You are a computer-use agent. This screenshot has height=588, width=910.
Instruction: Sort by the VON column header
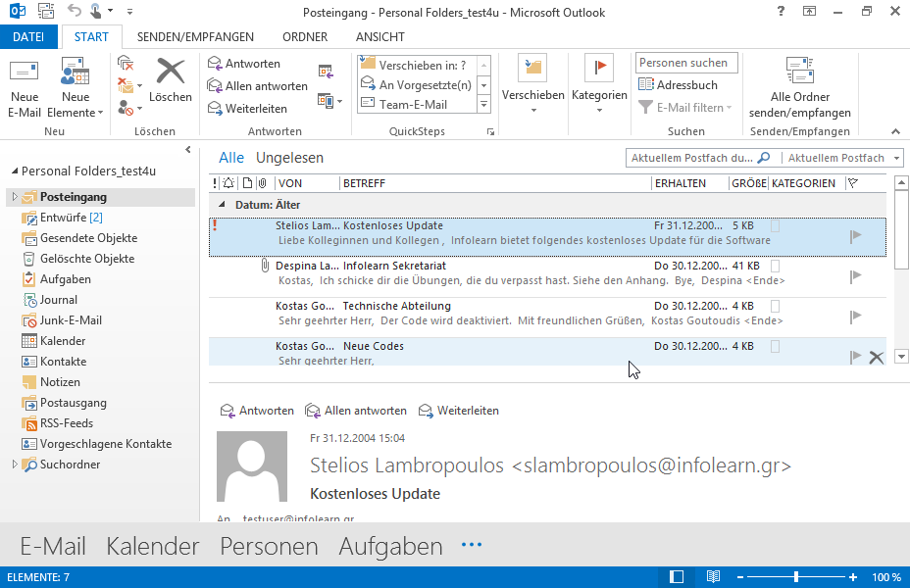tap(306, 183)
